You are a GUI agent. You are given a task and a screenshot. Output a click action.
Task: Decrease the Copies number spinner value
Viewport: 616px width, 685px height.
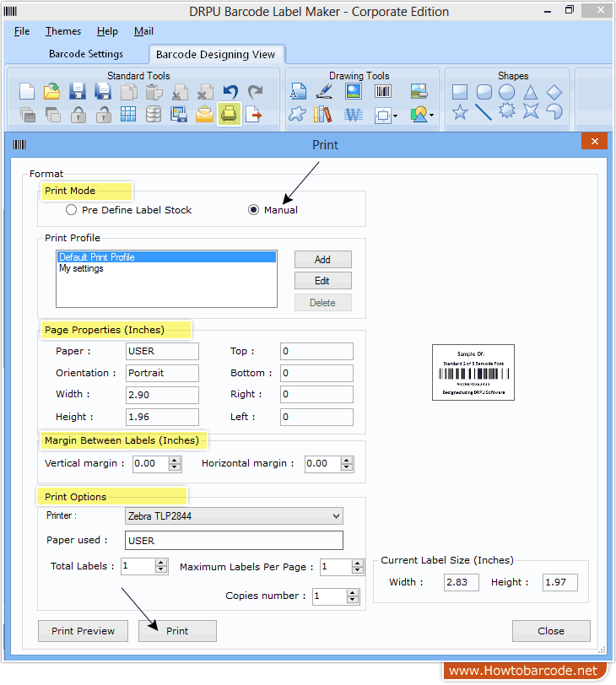(x=353, y=601)
